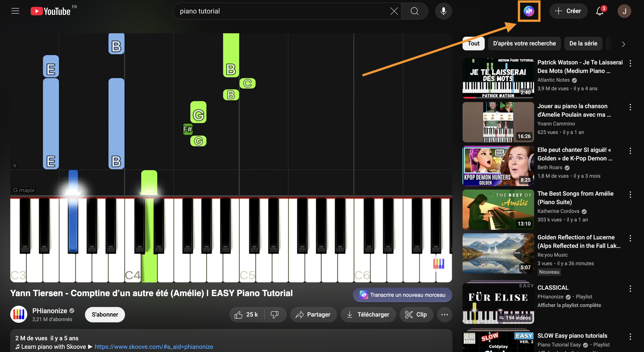This screenshot has height=352, width=644.
Task: Open the highlighted transcription extension icon
Action: click(529, 11)
